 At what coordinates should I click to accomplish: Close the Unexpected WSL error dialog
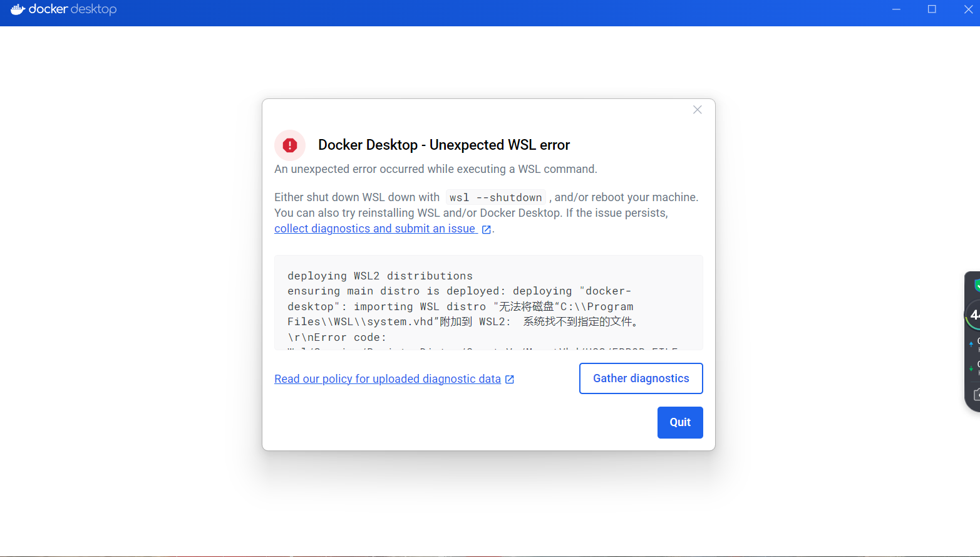[697, 110]
